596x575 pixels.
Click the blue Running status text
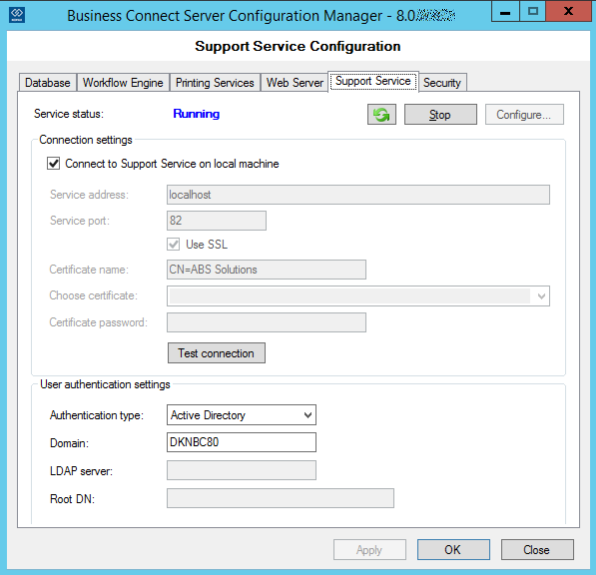[196, 114]
